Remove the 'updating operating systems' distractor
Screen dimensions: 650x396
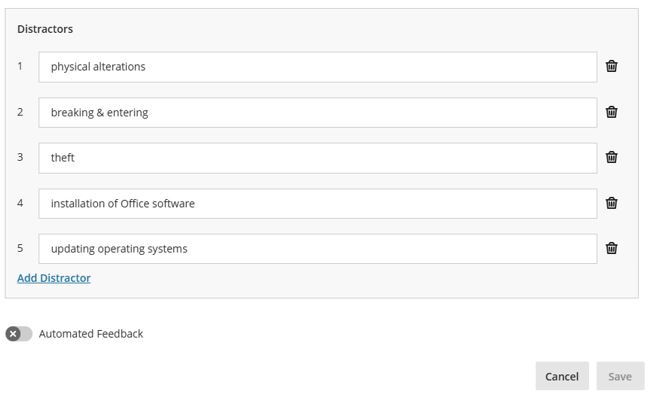(x=611, y=248)
